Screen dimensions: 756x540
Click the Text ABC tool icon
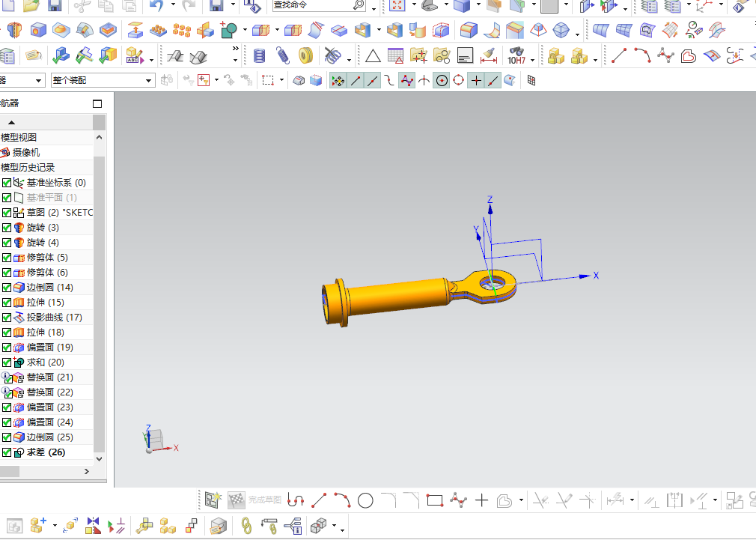point(135,56)
